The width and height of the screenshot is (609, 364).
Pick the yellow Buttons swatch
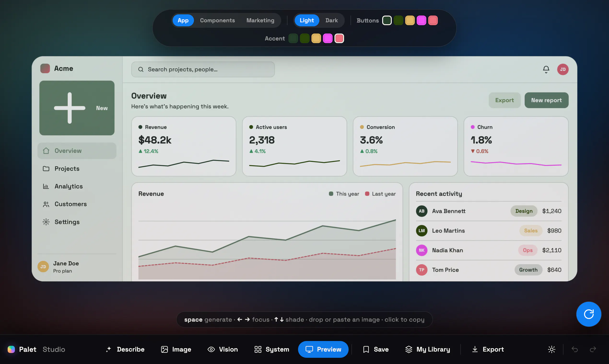coord(410,20)
